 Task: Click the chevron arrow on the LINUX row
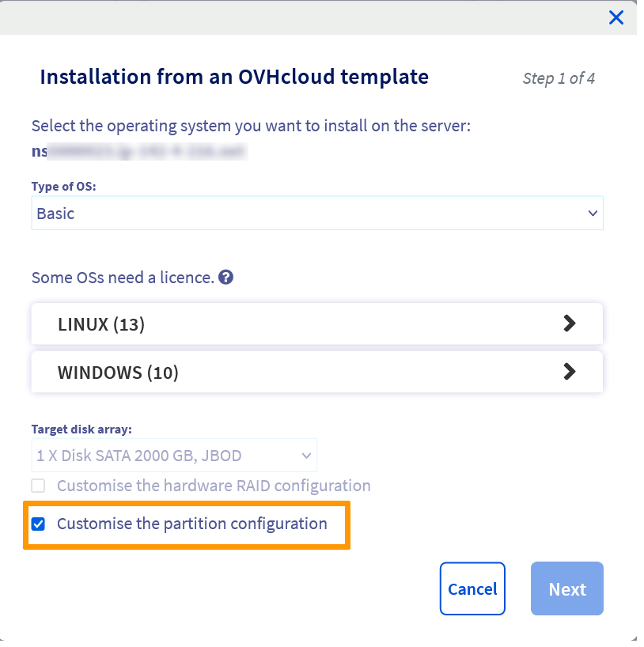pos(570,323)
